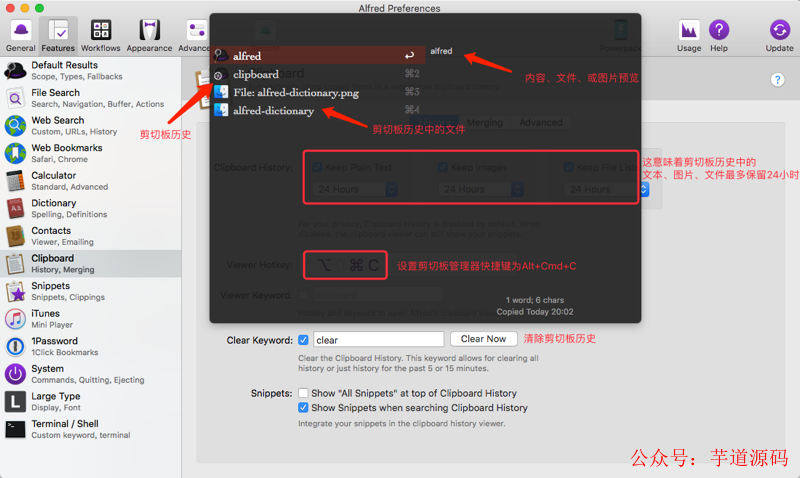This screenshot has width=800, height=478.
Task: Open Keep Images 24 Hours dropdown
Action: pyautogui.click(x=481, y=189)
